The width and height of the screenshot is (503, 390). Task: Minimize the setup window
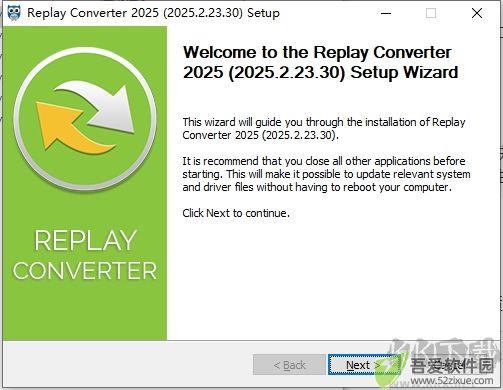tap(386, 14)
